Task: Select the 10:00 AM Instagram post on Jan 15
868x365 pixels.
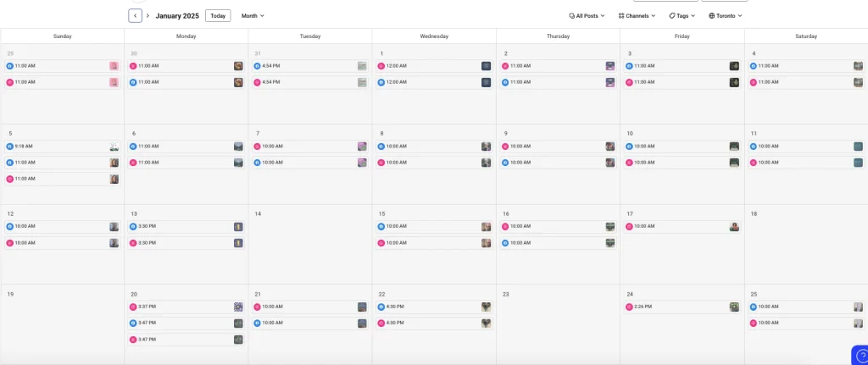Action: (x=434, y=243)
